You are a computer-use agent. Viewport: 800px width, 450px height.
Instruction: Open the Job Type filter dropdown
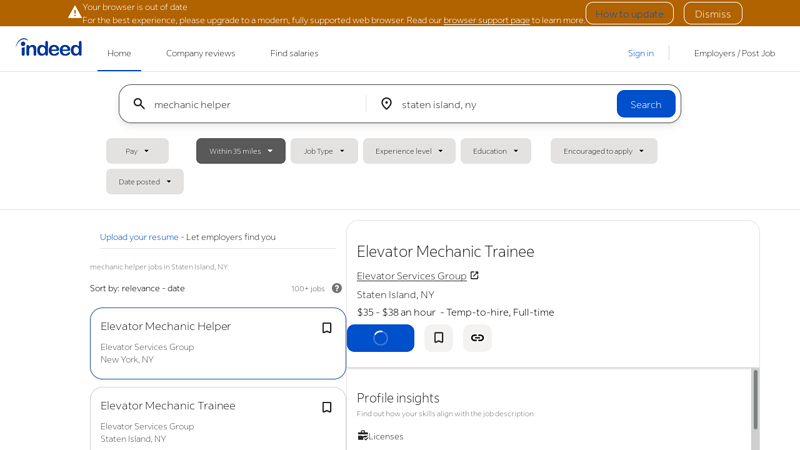[324, 151]
